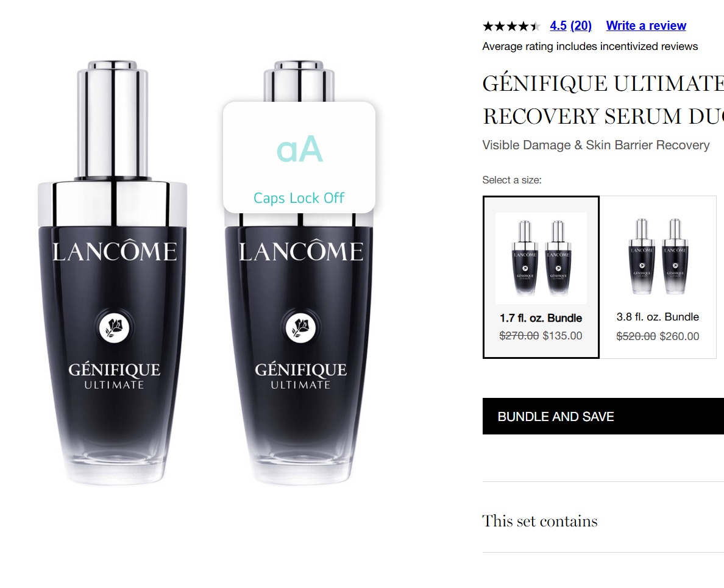
Task: Click the Caps Lock Off aA icon
Action: tap(299, 149)
